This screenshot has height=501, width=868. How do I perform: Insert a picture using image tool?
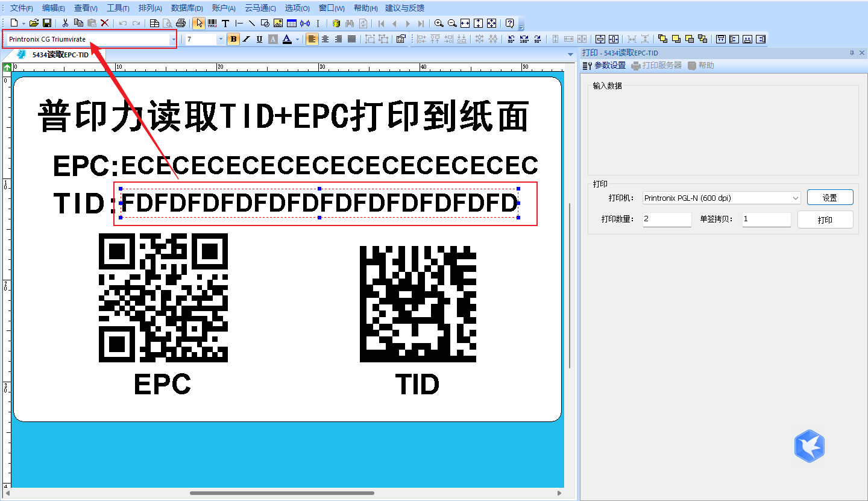pos(278,23)
